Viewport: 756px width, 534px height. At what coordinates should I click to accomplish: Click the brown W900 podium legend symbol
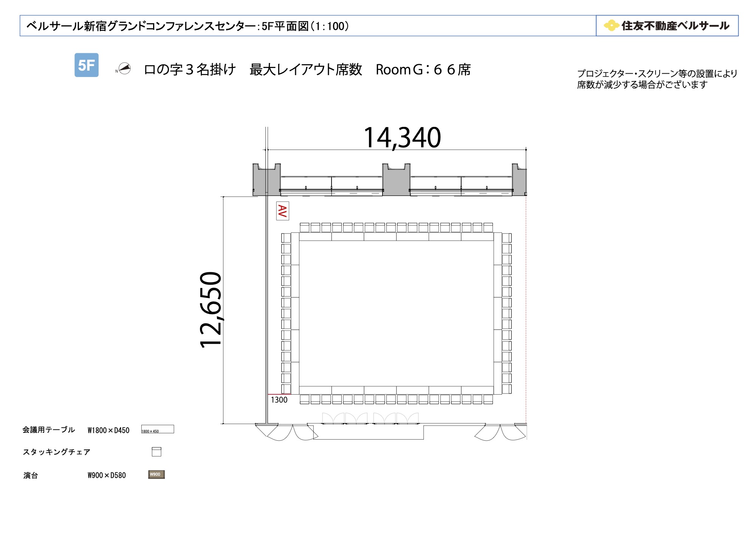tap(156, 475)
